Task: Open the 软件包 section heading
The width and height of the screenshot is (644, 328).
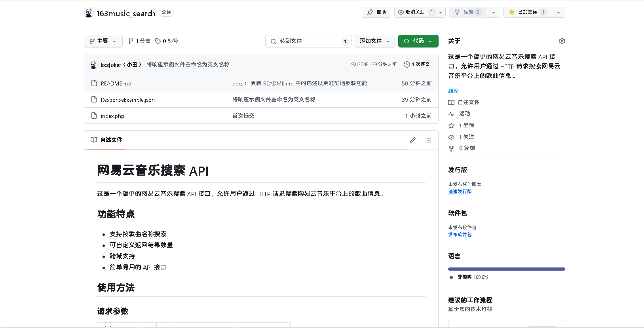Action: (x=458, y=213)
